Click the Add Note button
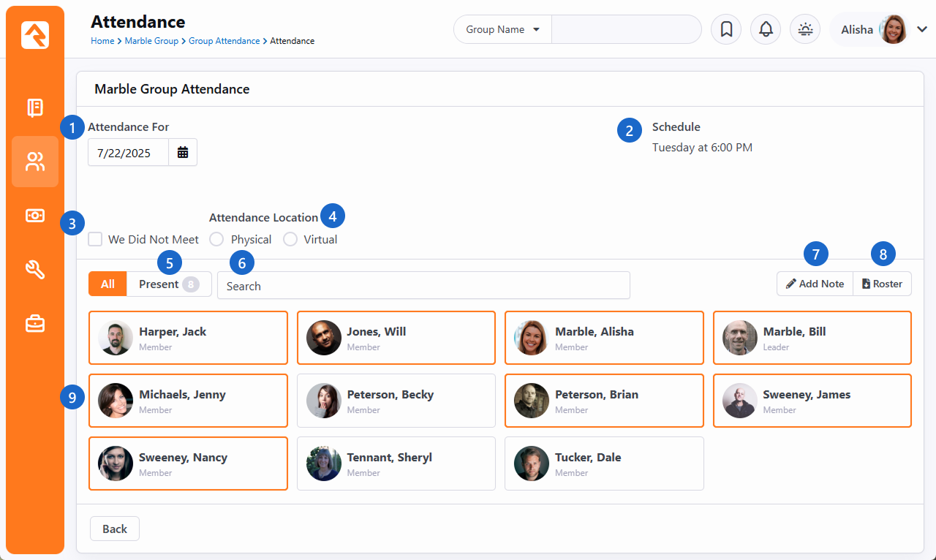Viewport: 936px width, 560px height. point(815,284)
